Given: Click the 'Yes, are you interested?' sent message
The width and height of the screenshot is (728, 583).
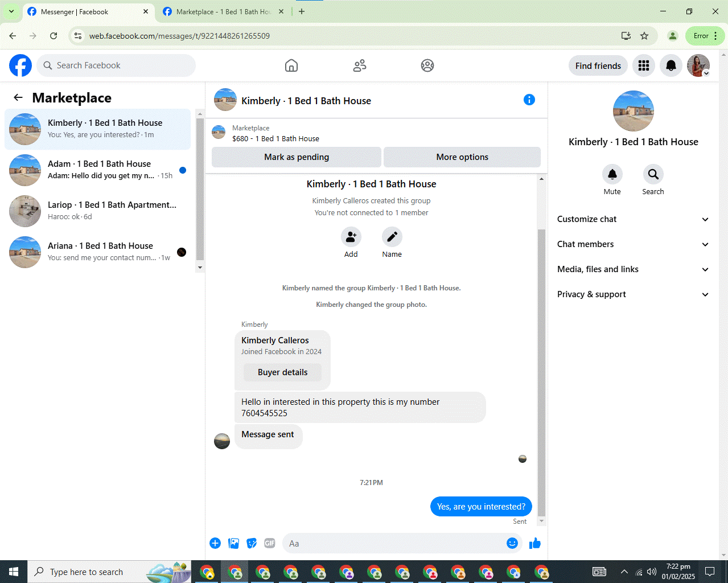Looking at the screenshot, I should click(x=481, y=507).
